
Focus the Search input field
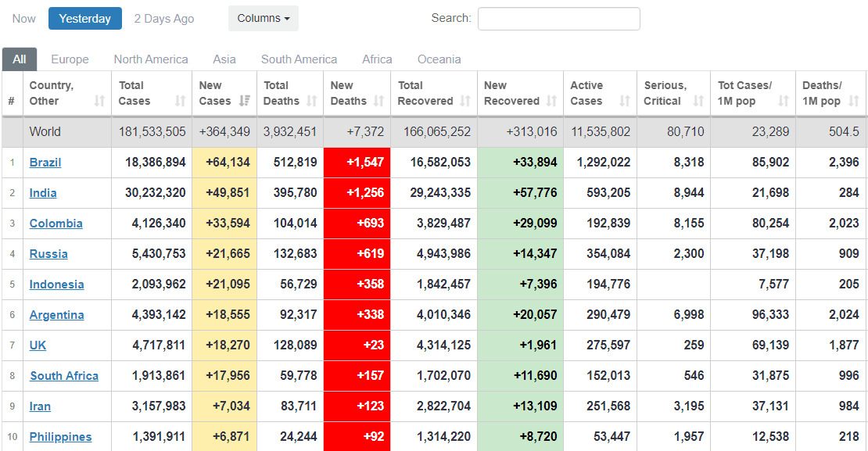[x=558, y=19]
